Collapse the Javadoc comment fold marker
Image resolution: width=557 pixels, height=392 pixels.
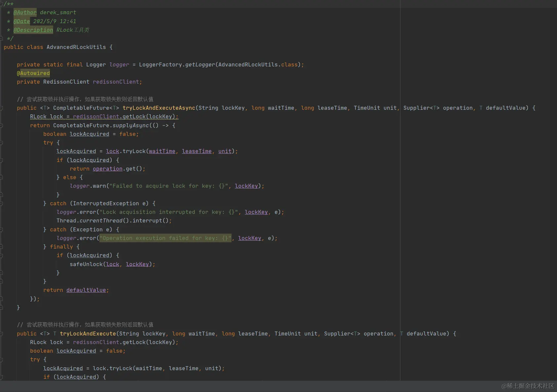(1, 4)
